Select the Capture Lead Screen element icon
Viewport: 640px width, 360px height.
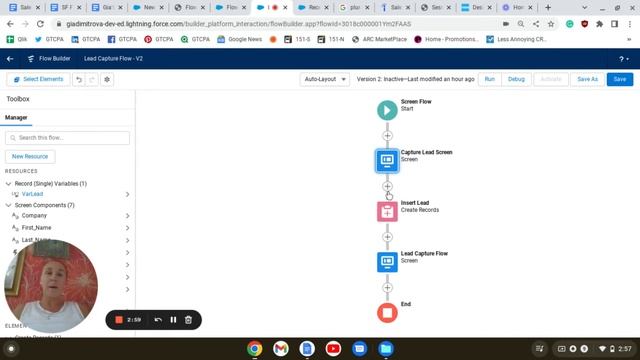click(387, 161)
